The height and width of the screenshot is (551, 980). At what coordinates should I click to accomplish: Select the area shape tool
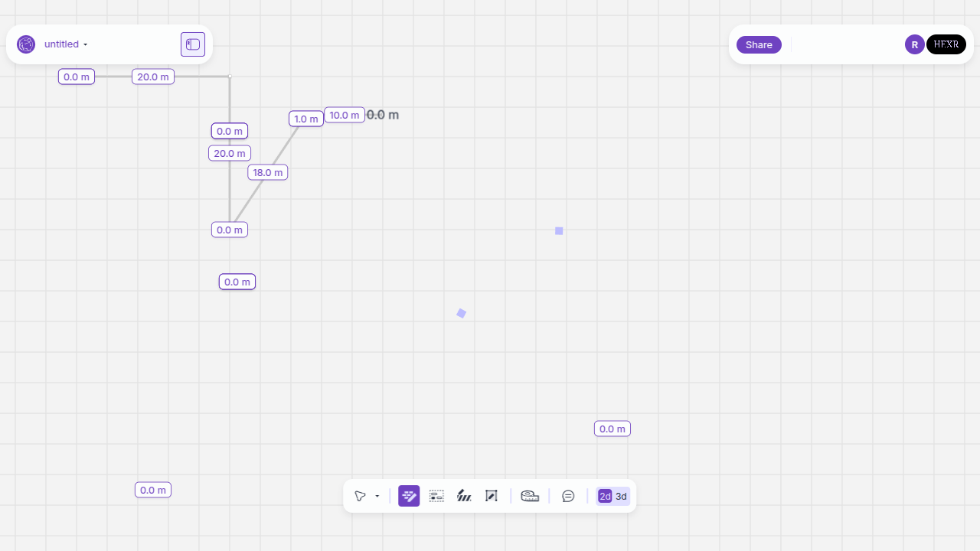tap(492, 496)
